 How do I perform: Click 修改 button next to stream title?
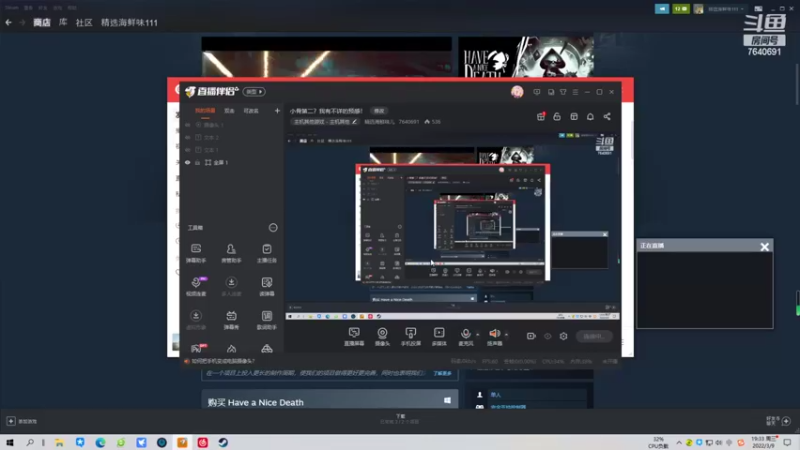point(379,111)
